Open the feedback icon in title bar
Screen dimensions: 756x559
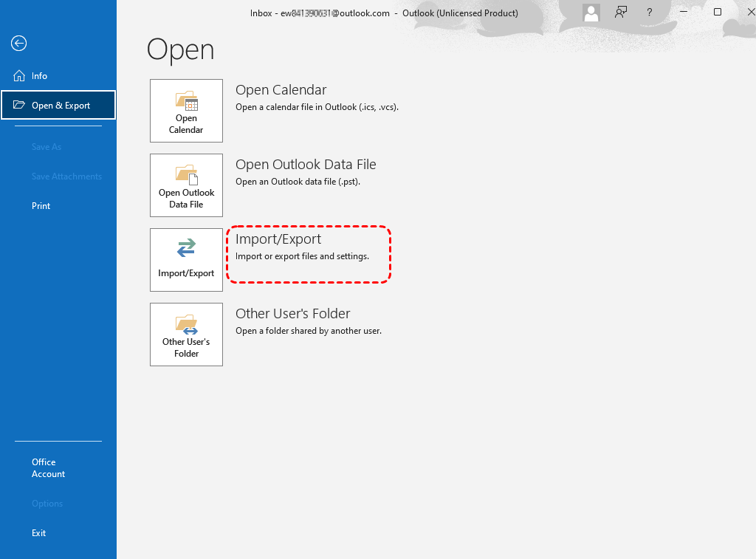point(621,13)
